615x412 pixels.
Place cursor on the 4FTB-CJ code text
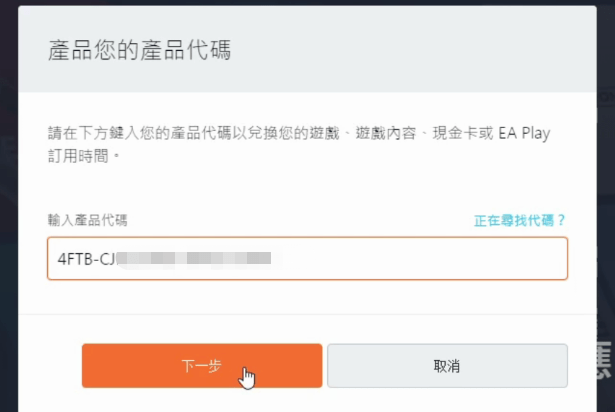[x=87, y=259]
